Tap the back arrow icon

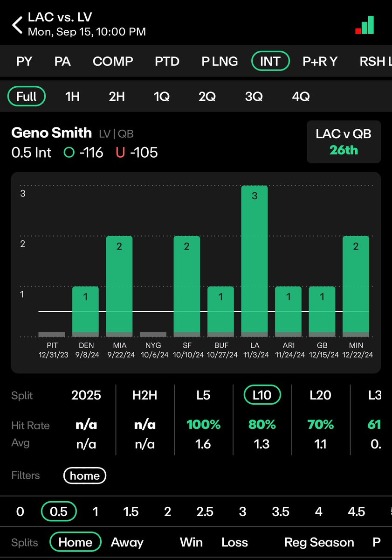[x=17, y=25]
